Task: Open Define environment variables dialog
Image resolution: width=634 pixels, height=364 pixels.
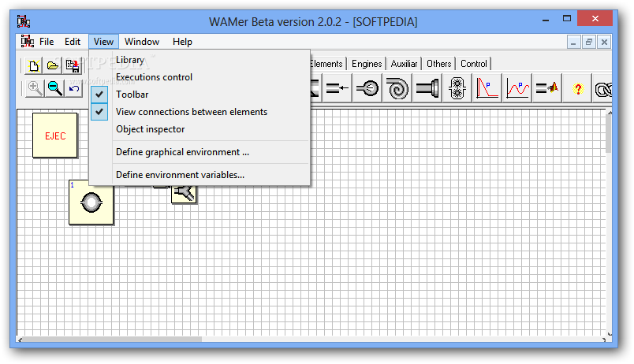Action: pos(200,175)
